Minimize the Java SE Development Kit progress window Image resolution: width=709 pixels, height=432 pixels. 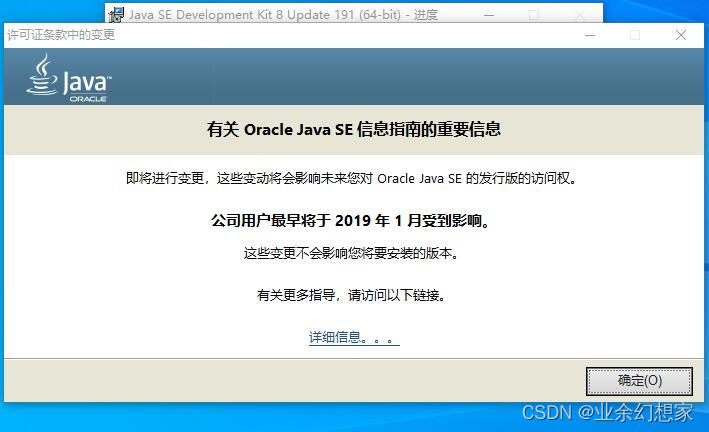(x=489, y=15)
